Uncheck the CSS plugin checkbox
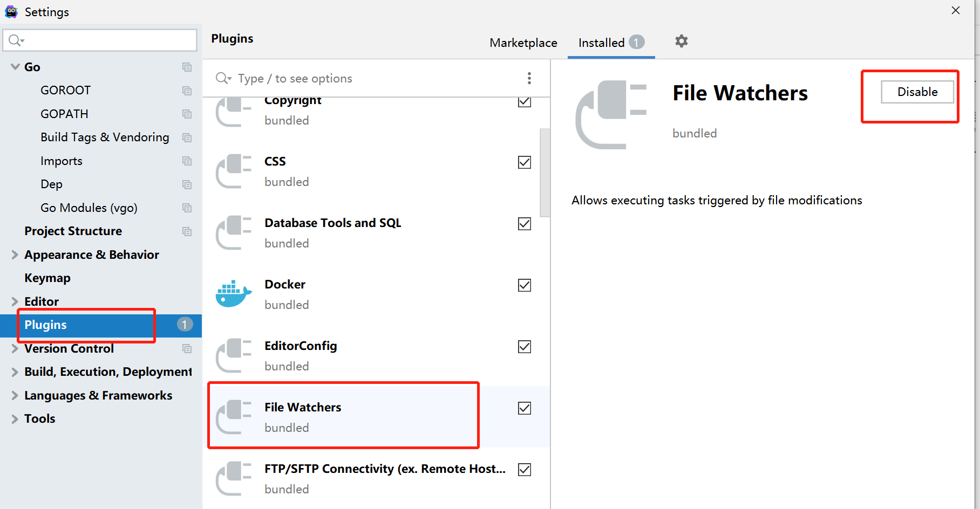980x509 pixels. [525, 162]
